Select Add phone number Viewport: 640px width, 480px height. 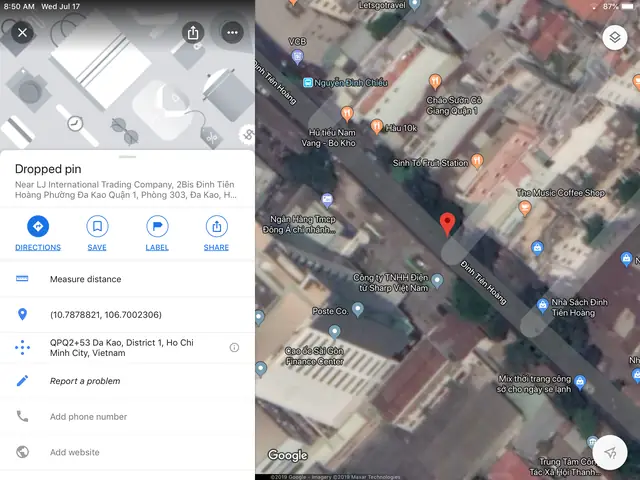coord(127,417)
